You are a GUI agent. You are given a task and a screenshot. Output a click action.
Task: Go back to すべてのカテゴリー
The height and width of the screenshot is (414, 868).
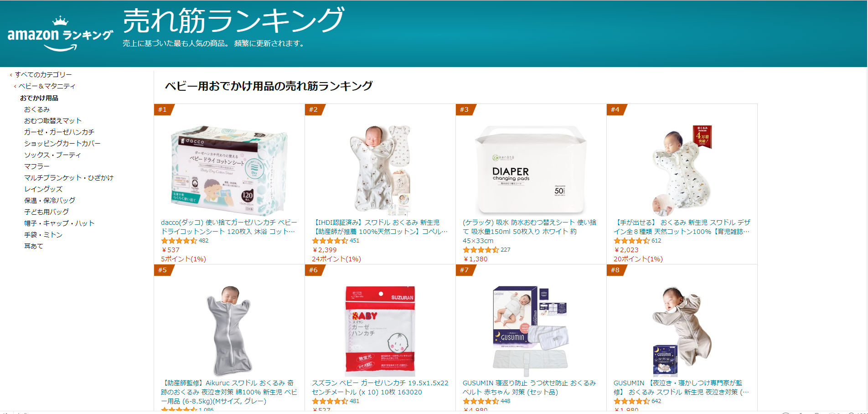pyautogui.click(x=43, y=75)
